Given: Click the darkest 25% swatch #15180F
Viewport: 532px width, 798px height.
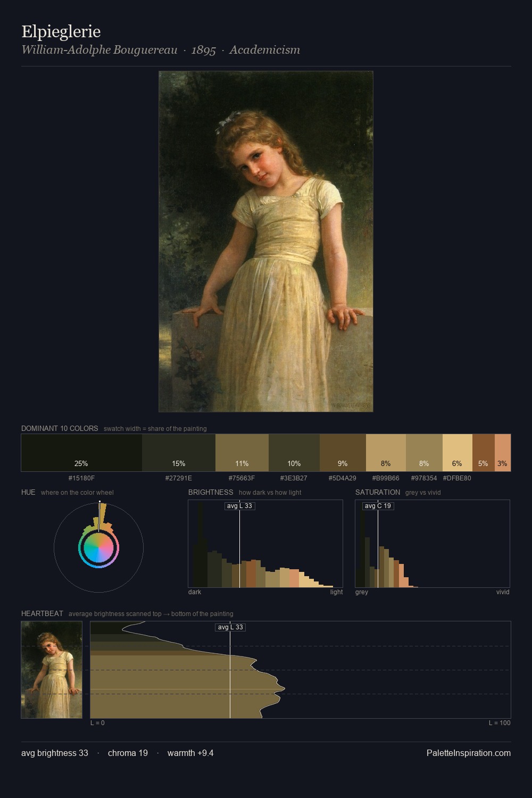Looking at the screenshot, I should click(81, 453).
